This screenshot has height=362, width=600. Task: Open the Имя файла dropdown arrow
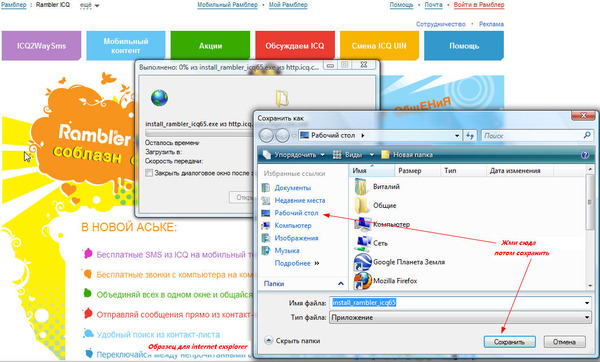click(587, 303)
